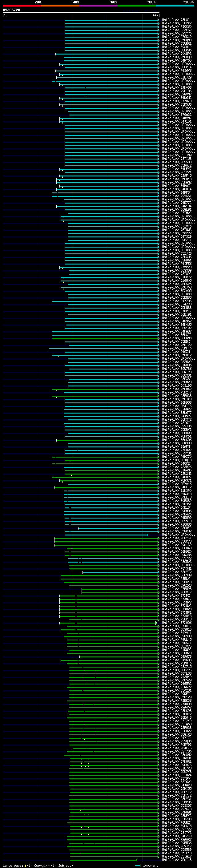Open hit UniRef100_C7NX81
197x868 pixels.
pos(177,758)
